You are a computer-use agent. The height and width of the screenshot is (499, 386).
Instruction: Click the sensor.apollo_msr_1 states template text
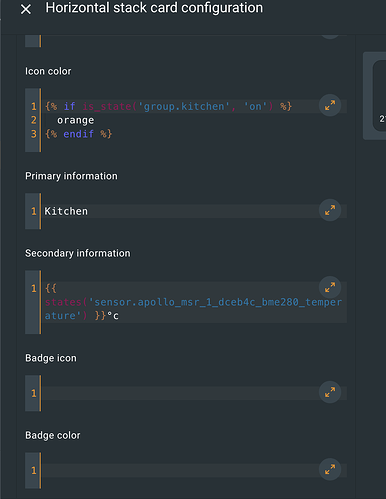193,302
